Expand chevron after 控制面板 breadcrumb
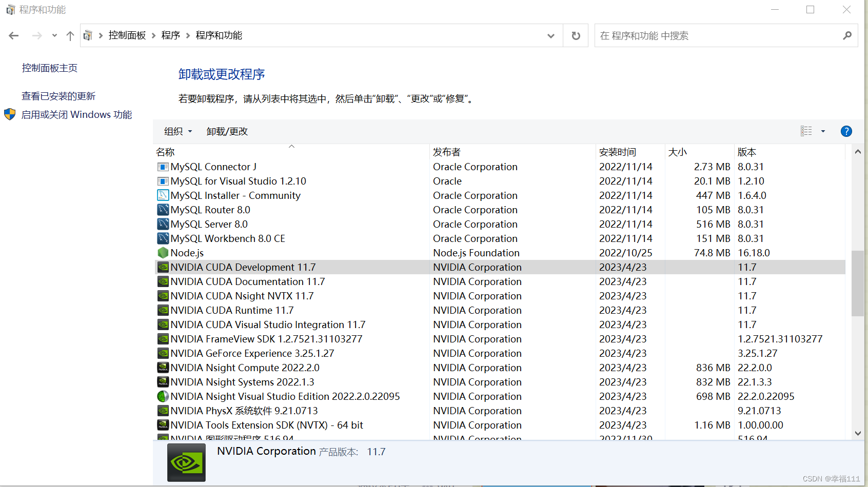The height and width of the screenshot is (487, 868). coord(153,35)
